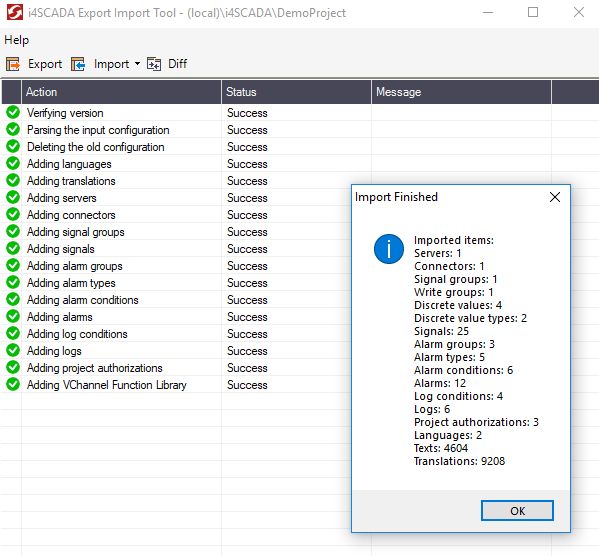Click green check icon for Parsing the input configuration
This screenshot has width=599, height=556.
(13, 129)
